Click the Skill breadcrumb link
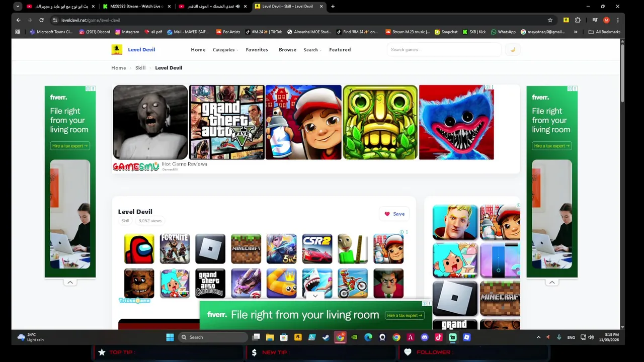644x362 pixels. click(140, 68)
